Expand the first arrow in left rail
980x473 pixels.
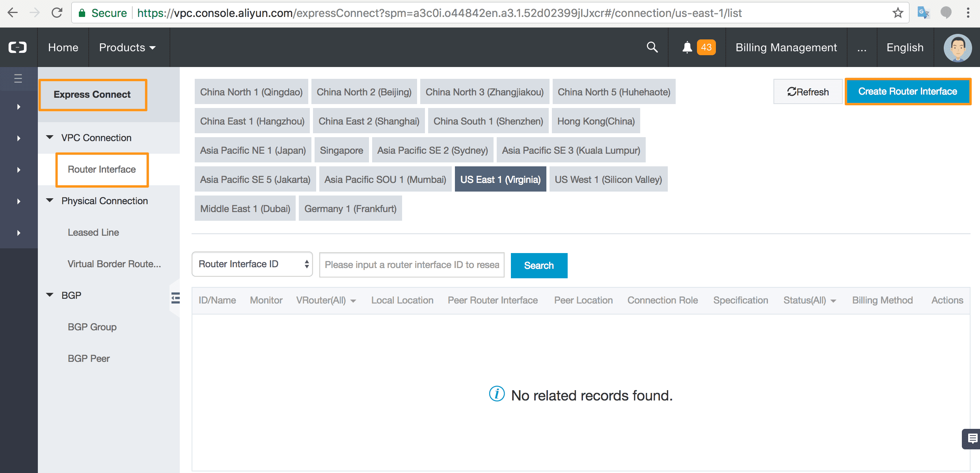19,107
